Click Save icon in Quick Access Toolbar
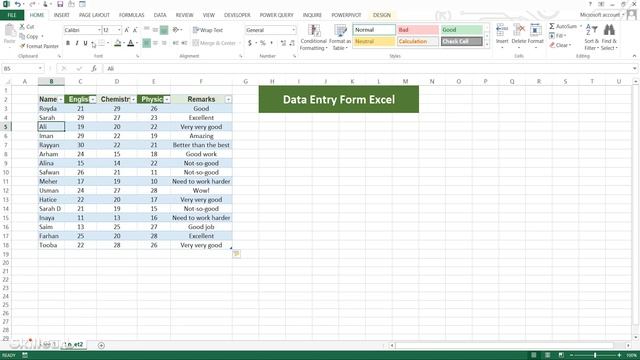640x360 pixels. click(x=60, y=4)
